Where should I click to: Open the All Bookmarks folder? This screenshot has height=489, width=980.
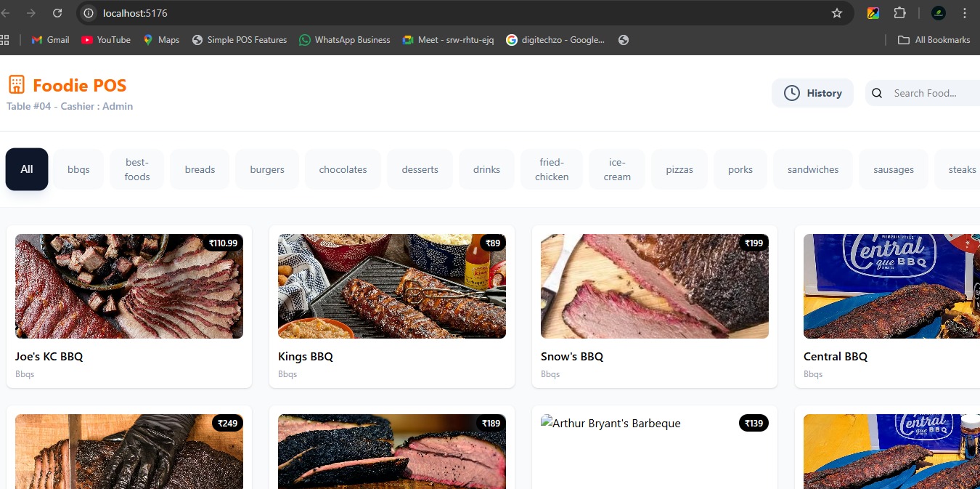pyautogui.click(x=934, y=40)
